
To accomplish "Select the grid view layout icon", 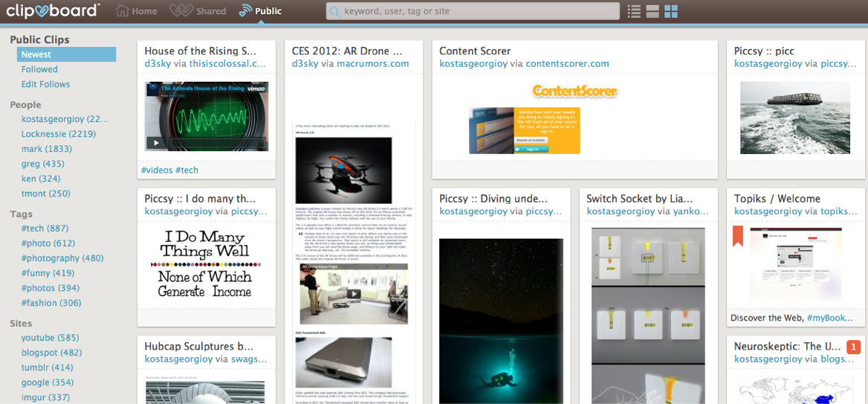I will (671, 11).
